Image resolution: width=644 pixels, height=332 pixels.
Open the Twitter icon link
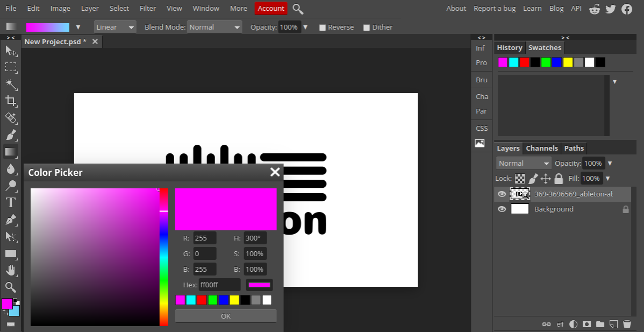tap(610, 9)
